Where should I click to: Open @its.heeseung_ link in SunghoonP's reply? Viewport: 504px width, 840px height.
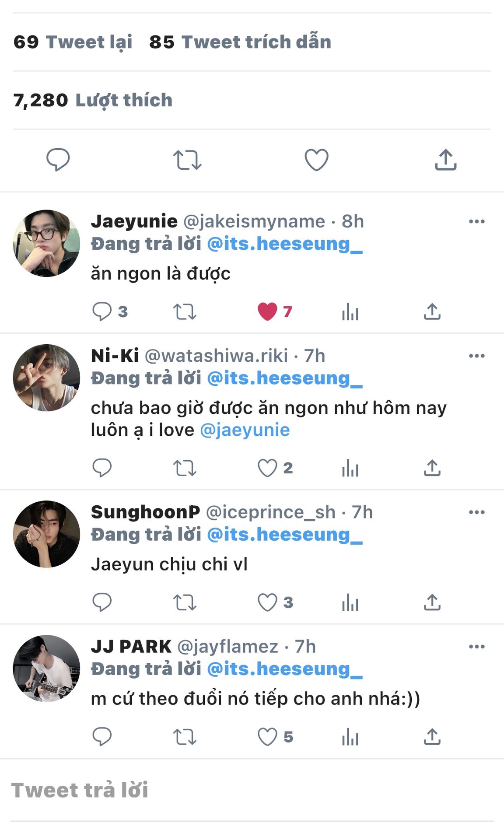point(284,535)
